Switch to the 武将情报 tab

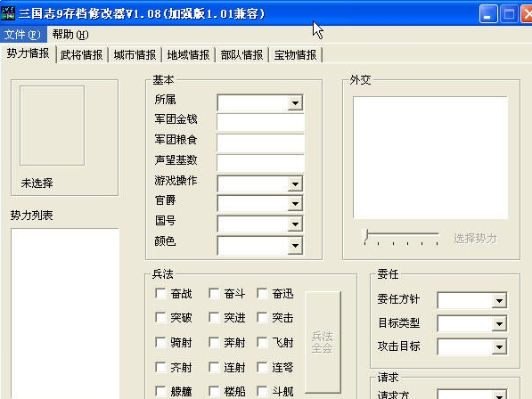pos(81,54)
